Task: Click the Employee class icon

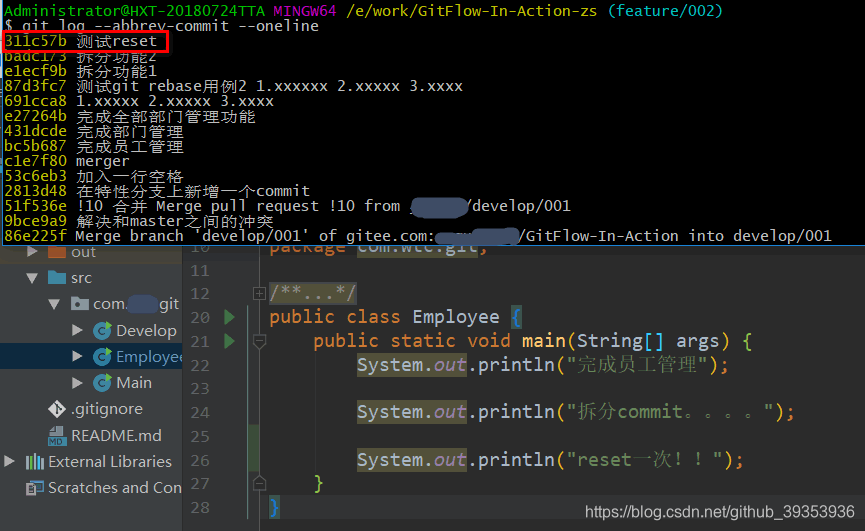Action: click(x=102, y=356)
